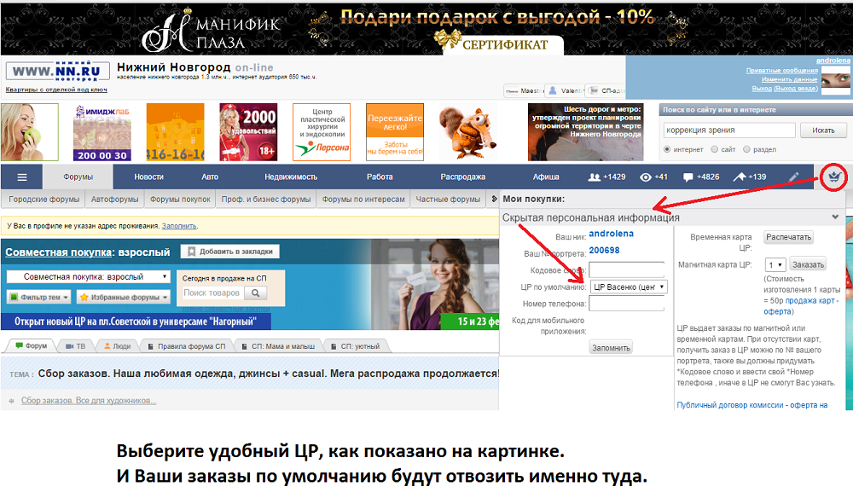Switch to the Форумы покупок tab

(180, 199)
